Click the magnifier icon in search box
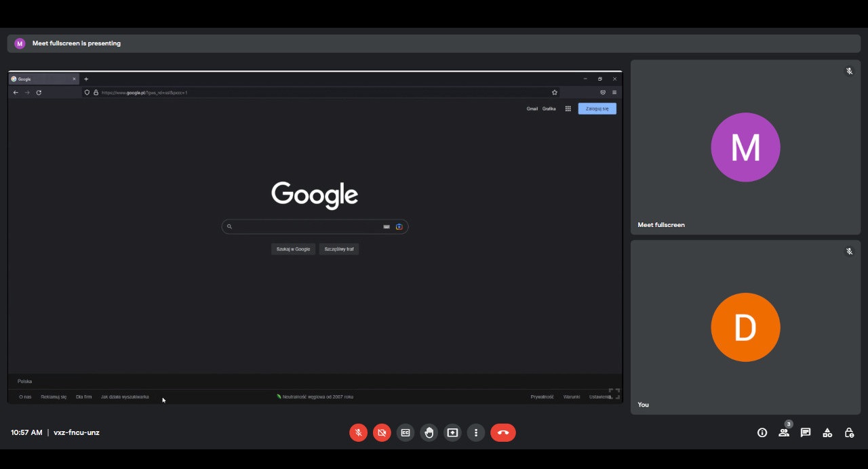The width and height of the screenshot is (868, 469). (x=229, y=226)
